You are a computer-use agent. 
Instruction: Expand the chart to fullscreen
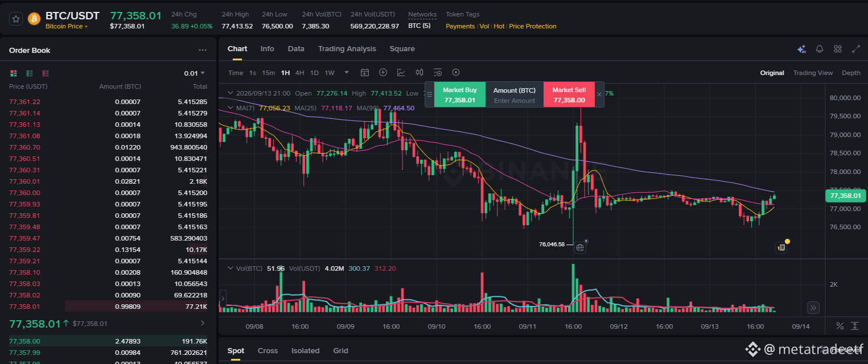(855, 49)
